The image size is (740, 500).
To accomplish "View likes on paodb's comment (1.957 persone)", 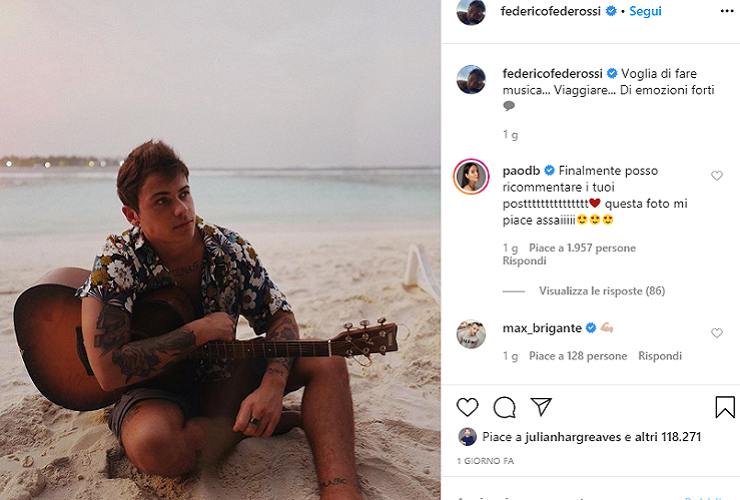I will [582, 248].
